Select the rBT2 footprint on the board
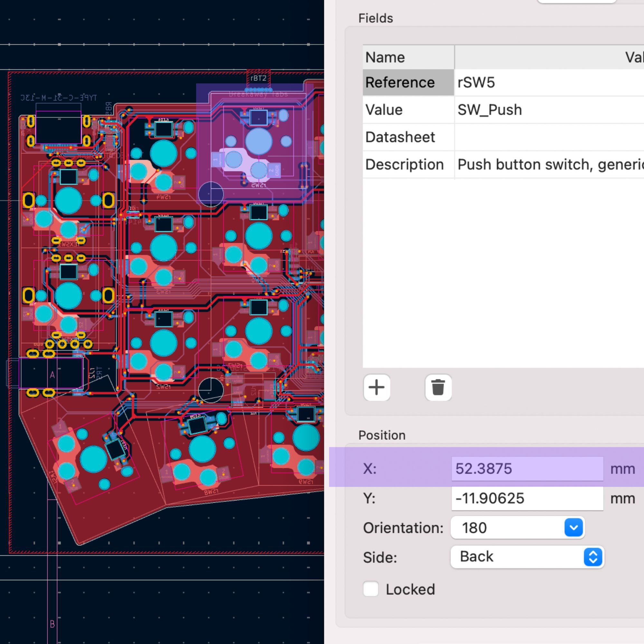644x644 pixels. 258,79
